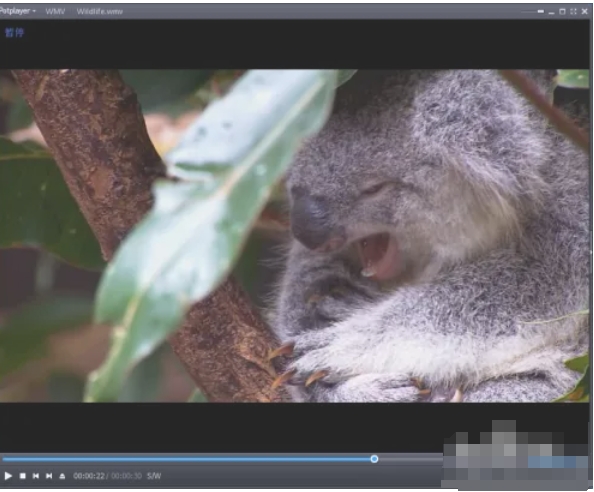Viewport: 594px width, 492px height.
Task: Toggle the S/W decoder indicator
Action: [x=154, y=476]
